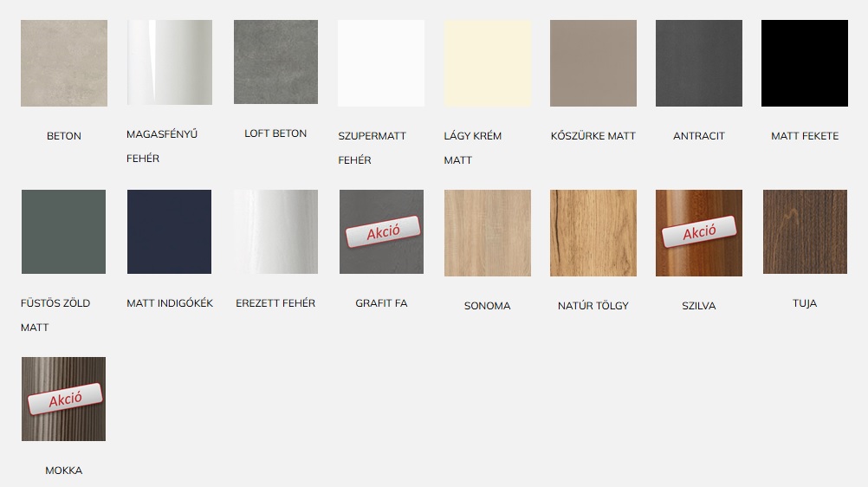The image size is (868, 487).
Task: Select the Beton color swatch
Action: pyautogui.click(x=63, y=63)
